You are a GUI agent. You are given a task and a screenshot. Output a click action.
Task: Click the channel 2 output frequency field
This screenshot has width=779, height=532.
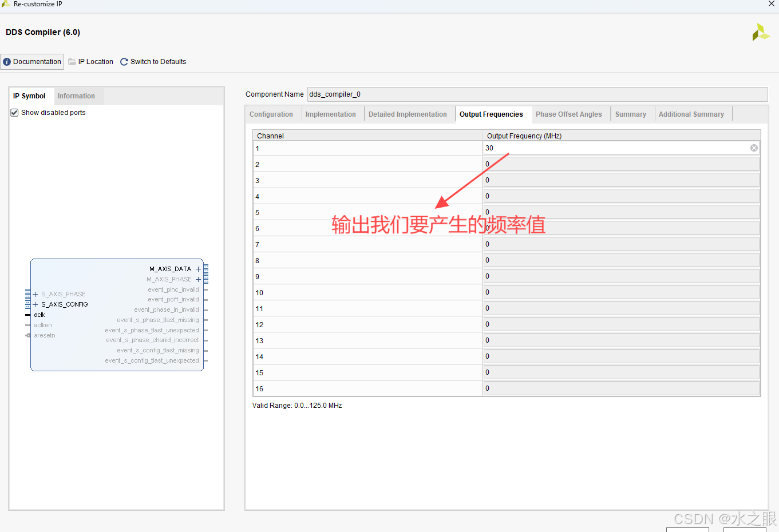622,164
